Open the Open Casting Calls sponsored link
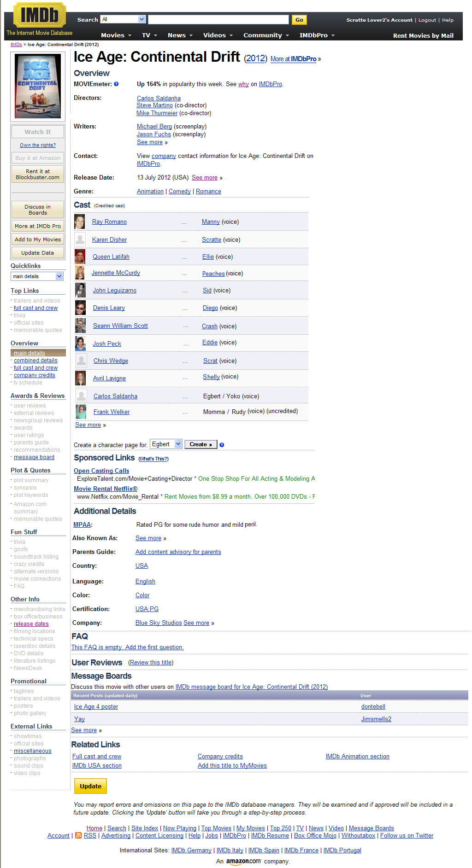The image size is (472, 868). (101, 471)
